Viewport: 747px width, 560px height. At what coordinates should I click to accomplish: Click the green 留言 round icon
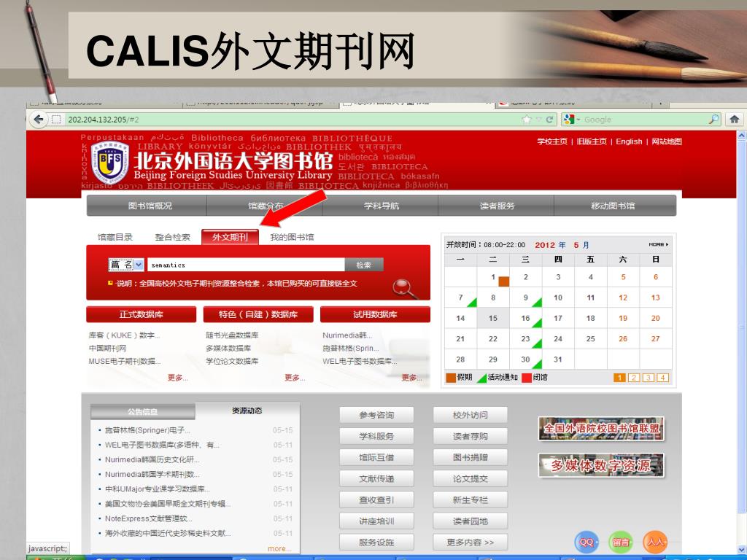point(621,542)
